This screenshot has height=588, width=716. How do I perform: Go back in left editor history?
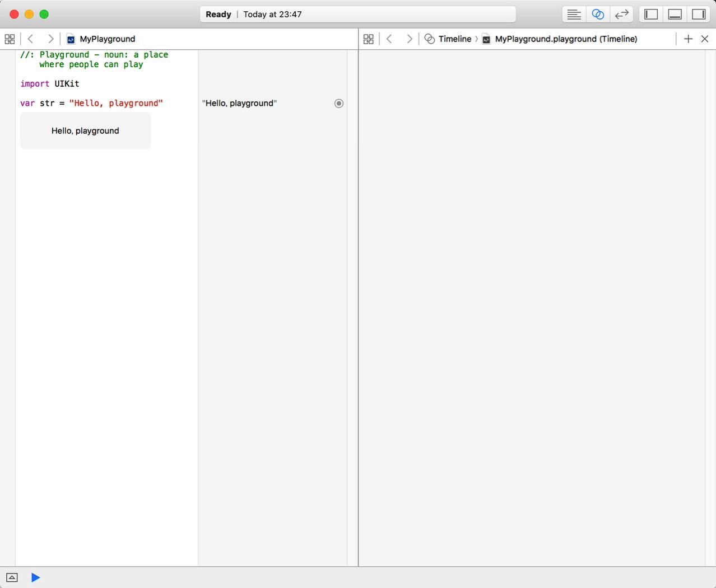point(31,39)
